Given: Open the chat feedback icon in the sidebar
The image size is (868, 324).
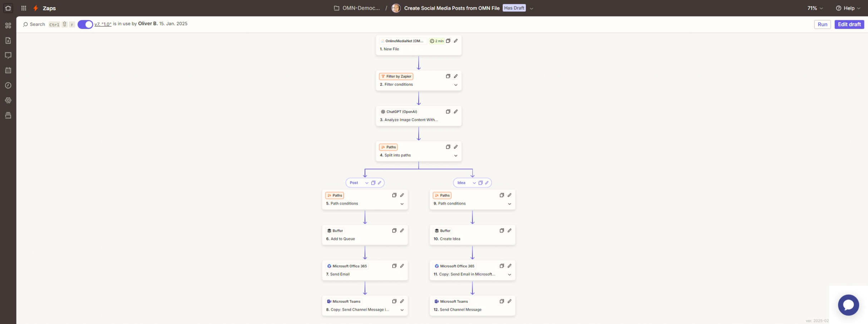Looking at the screenshot, I should point(8,55).
